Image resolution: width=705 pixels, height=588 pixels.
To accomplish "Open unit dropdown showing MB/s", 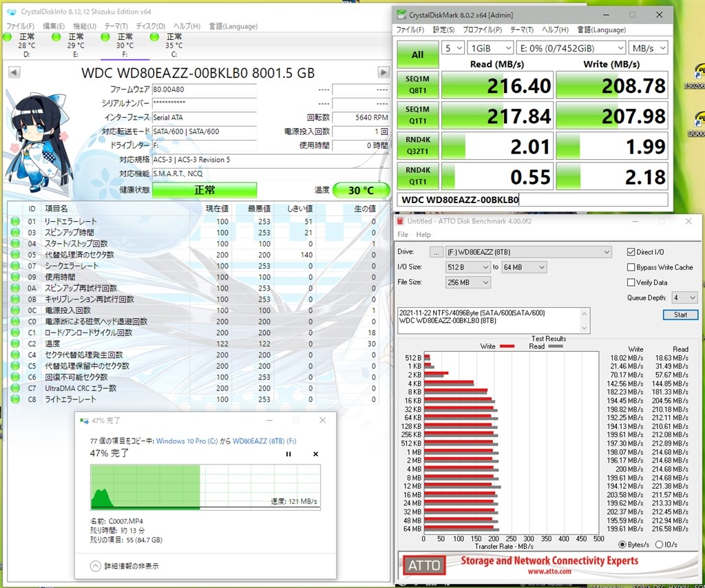I will pyautogui.click(x=648, y=48).
